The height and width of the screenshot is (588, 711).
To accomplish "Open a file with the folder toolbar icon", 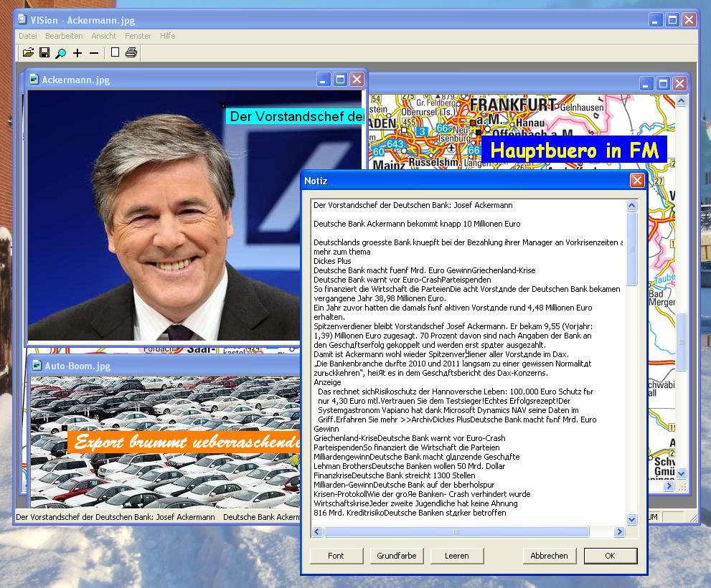I will (x=28, y=52).
